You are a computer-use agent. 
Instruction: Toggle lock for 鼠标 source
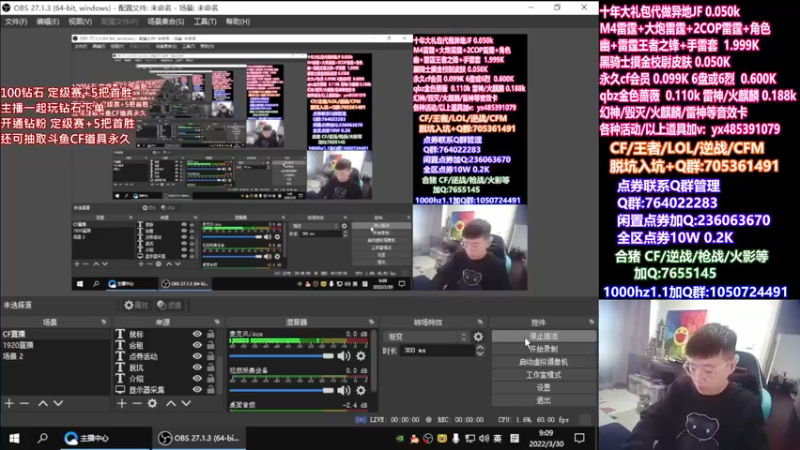coord(210,334)
